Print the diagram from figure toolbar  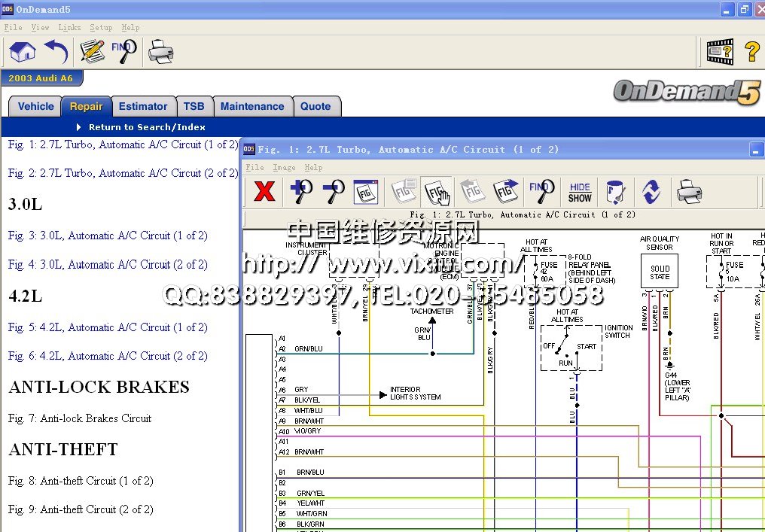point(689,191)
